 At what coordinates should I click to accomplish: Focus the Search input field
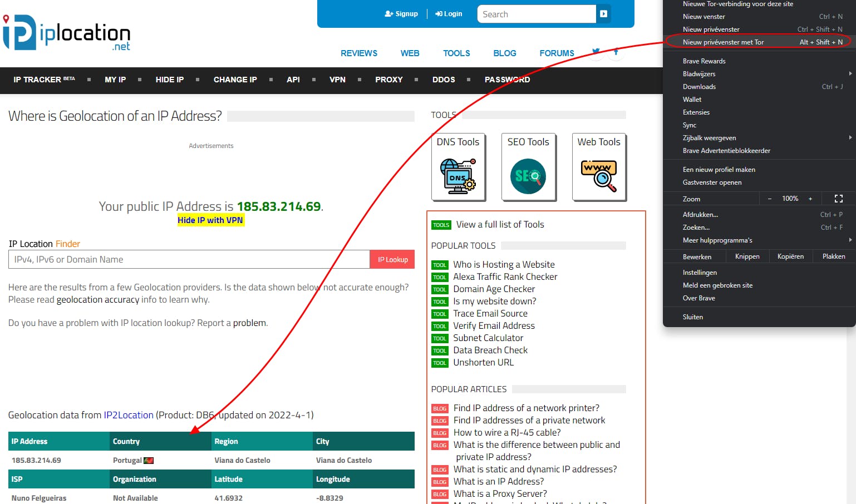pyautogui.click(x=537, y=14)
